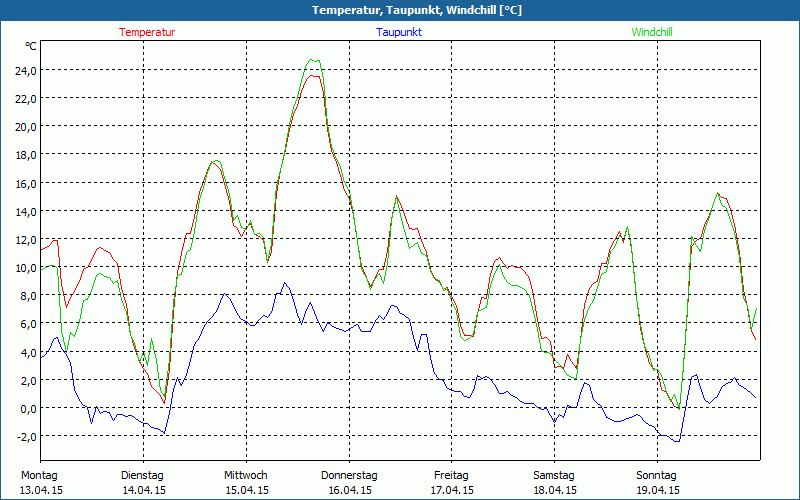This screenshot has width=800, height=500.
Task: Select the red 'Temperatur' legend label
Action: 147,32
